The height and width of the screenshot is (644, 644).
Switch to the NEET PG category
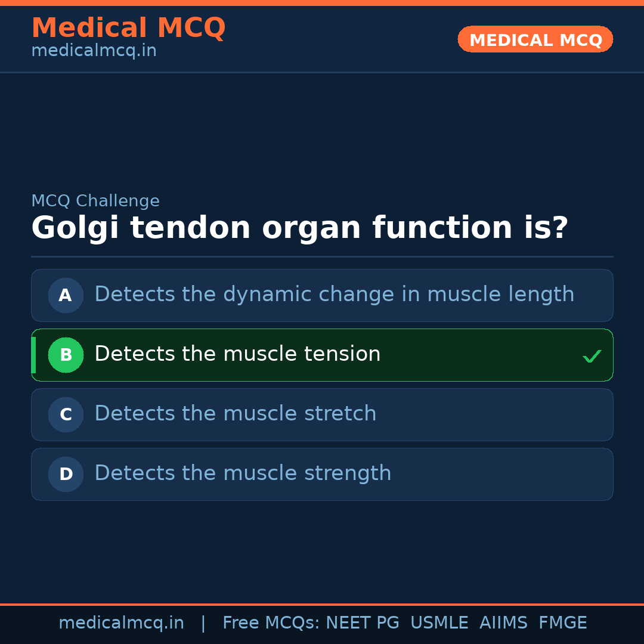coord(362,623)
